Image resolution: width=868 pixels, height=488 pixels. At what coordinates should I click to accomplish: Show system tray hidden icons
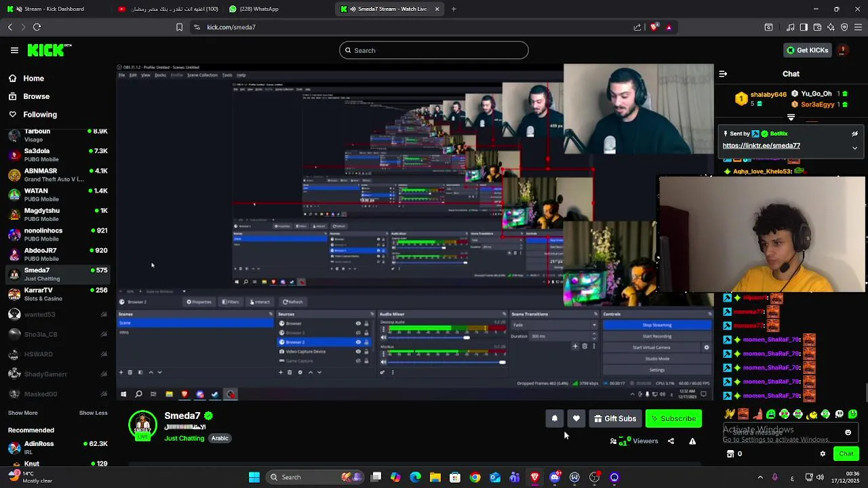pyautogui.click(x=760, y=477)
